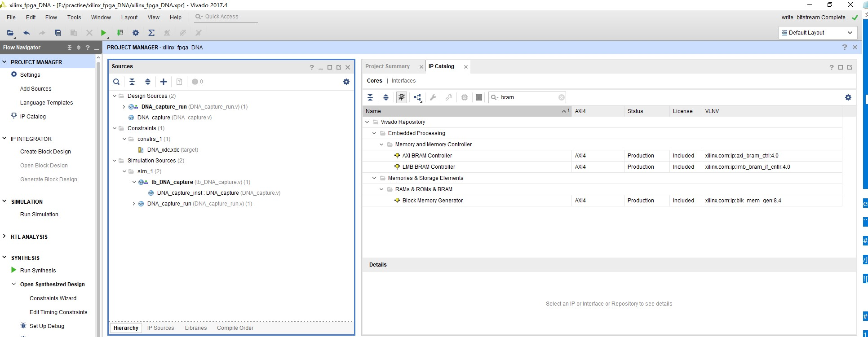This screenshot has width=868, height=337.
Task: Click the Reports sigma toolbar icon
Action: tap(151, 33)
